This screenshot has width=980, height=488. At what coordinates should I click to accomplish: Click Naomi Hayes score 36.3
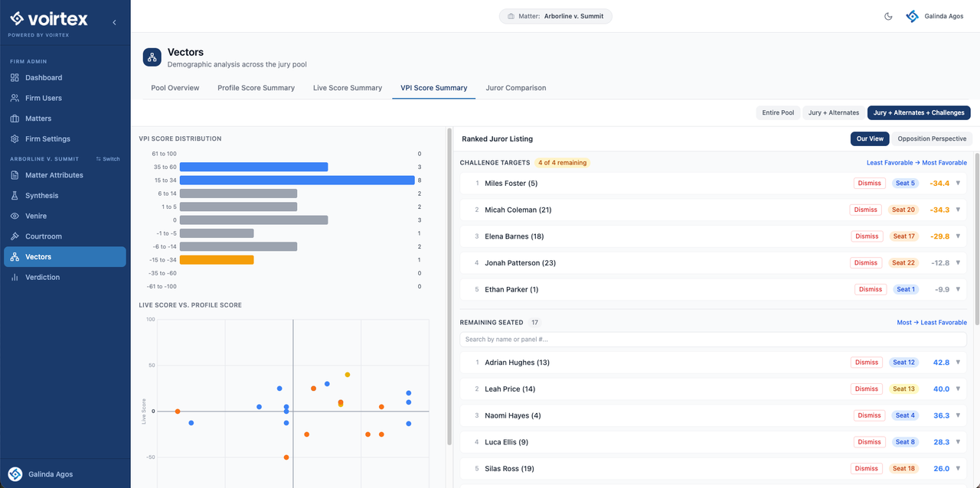[x=941, y=415]
